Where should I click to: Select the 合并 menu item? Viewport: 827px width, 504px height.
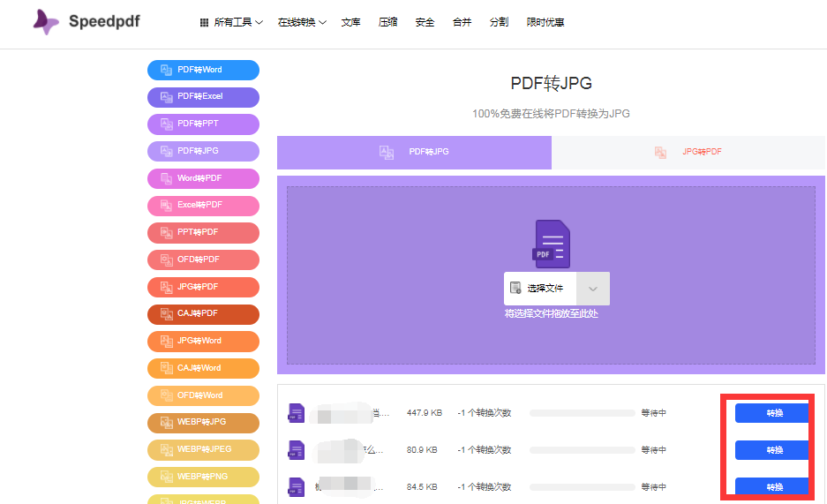(462, 22)
